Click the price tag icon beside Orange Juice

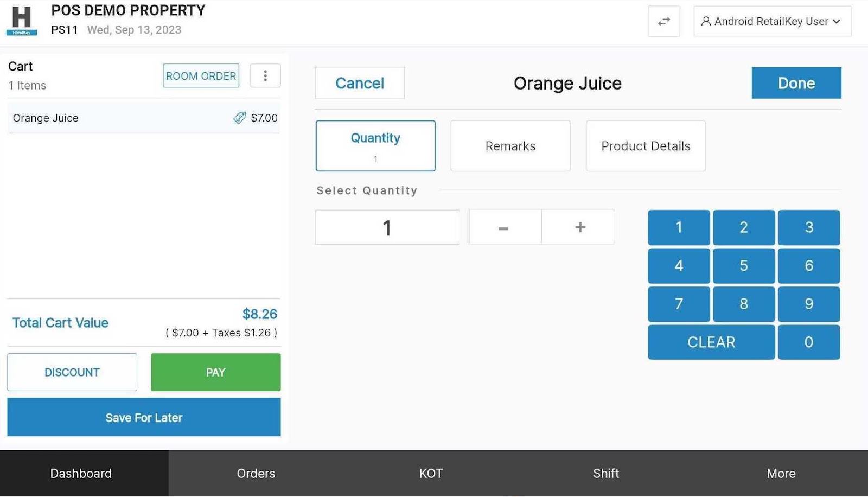click(x=239, y=118)
